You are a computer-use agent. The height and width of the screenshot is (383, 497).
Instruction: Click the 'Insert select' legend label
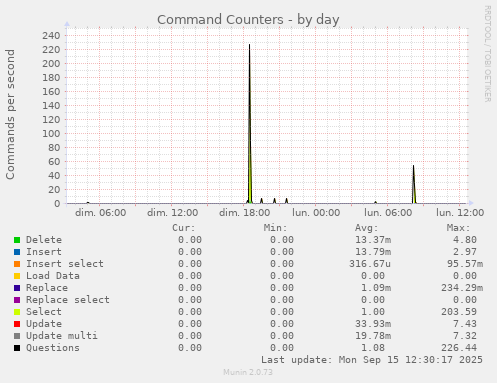point(65,264)
